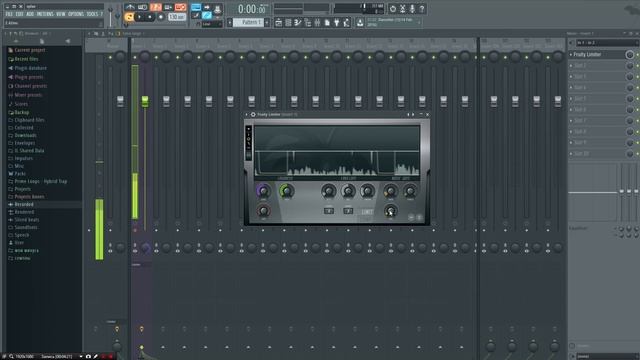Click the tempo field showing 130

(x=177, y=17)
